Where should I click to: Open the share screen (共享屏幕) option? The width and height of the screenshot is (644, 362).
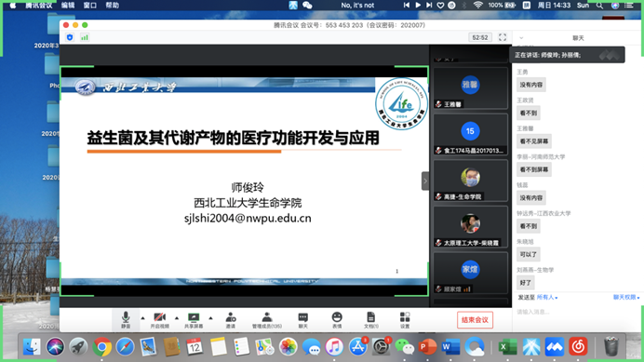194,320
